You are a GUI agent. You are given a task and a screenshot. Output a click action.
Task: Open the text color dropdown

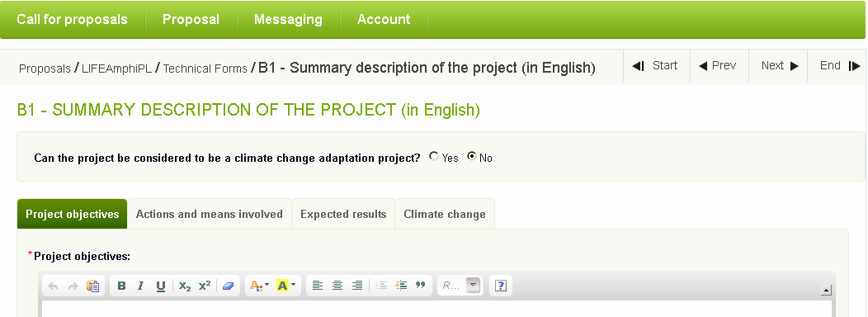click(259, 286)
